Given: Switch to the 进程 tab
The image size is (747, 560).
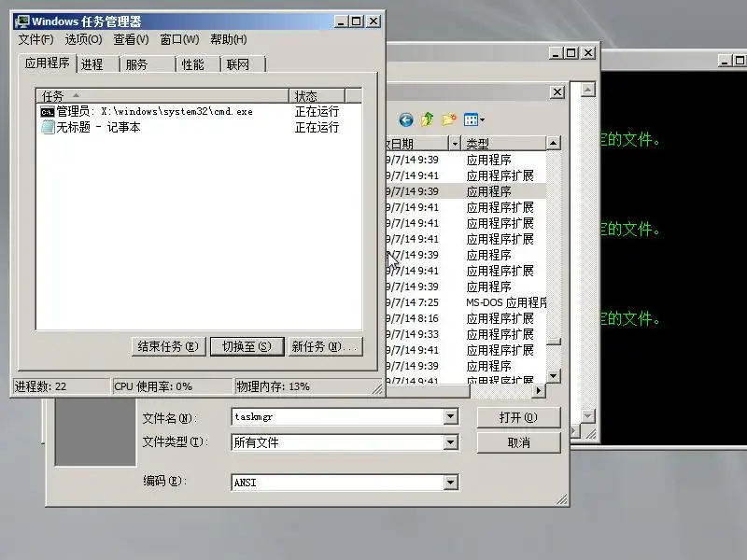Looking at the screenshot, I should 97,64.
